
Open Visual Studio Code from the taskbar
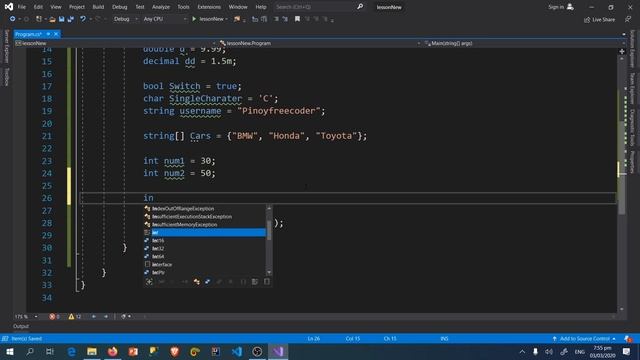tap(237, 351)
